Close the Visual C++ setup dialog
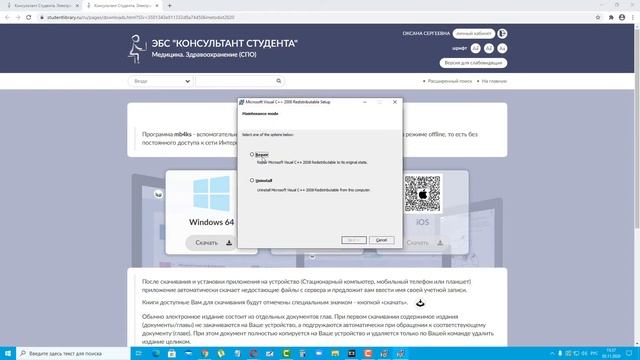Image resolution: width=640 pixels, height=360 pixels. point(395,102)
